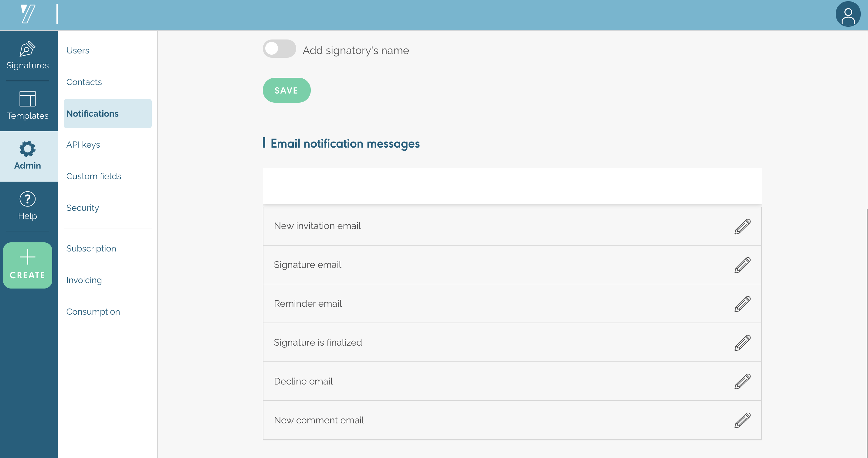Image resolution: width=868 pixels, height=458 pixels.
Task: Click the blank white field above email list
Action: (511, 186)
